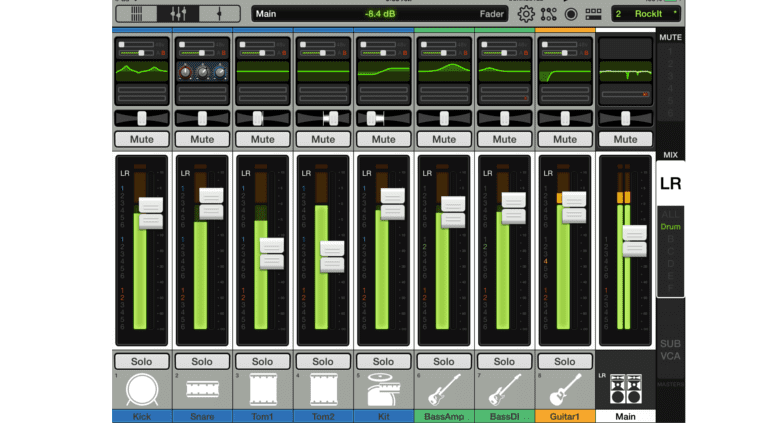This screenshot has height=425, width=770.
Task: Open the Snare vintage EQ knobs
Action: (202, 71)
